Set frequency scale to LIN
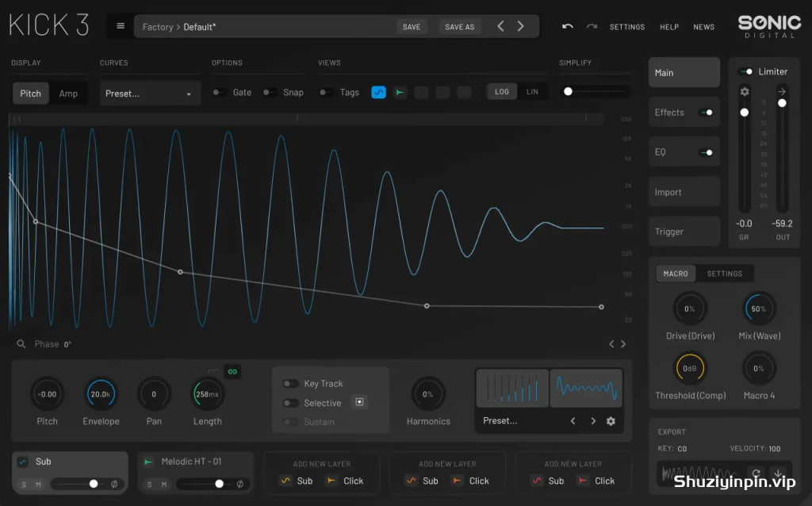812x506 pixels. [532, 92]
